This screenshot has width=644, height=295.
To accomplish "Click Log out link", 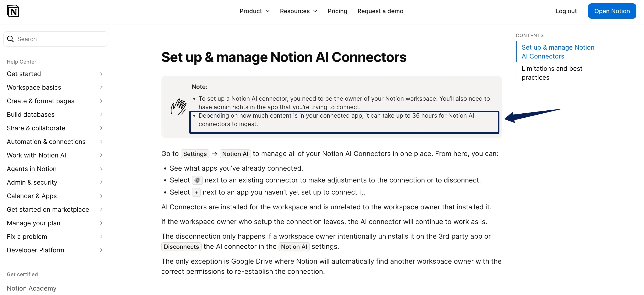I will point(566,11).
